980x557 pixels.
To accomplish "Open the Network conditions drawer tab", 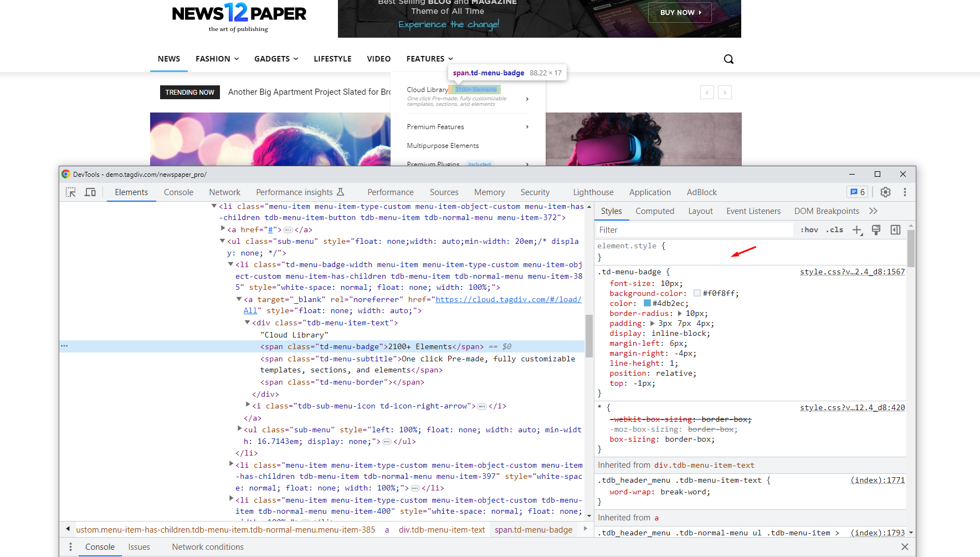I will [x=208, y=547].
